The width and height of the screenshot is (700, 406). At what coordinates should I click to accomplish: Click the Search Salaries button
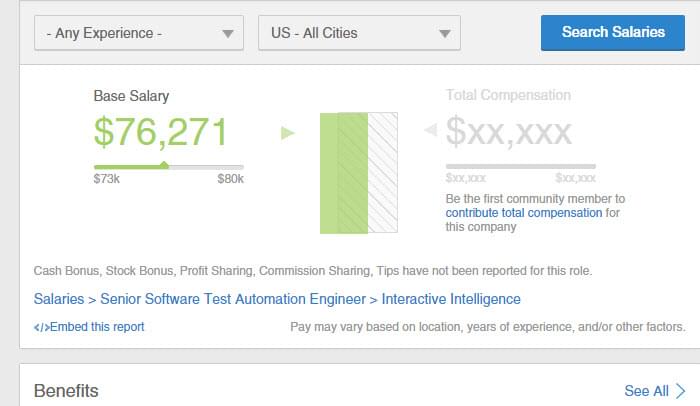point(612,33)
